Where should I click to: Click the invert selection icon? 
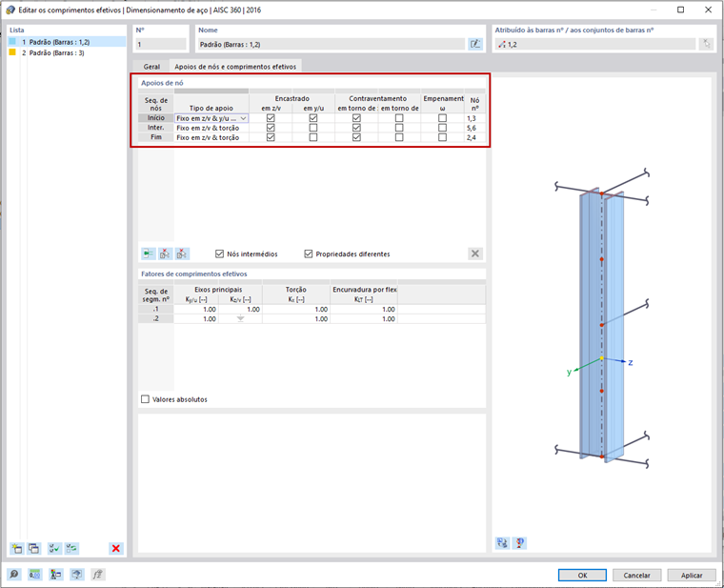[x=71, y=548]
